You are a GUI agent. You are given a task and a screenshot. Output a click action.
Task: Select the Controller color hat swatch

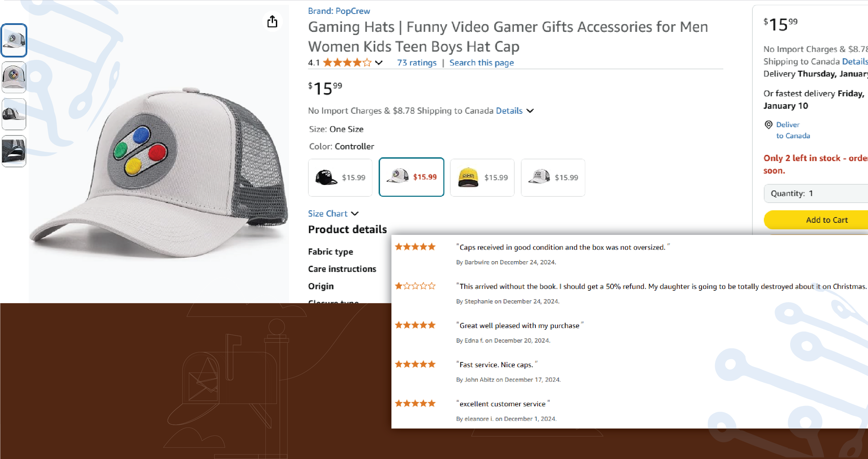411,177
